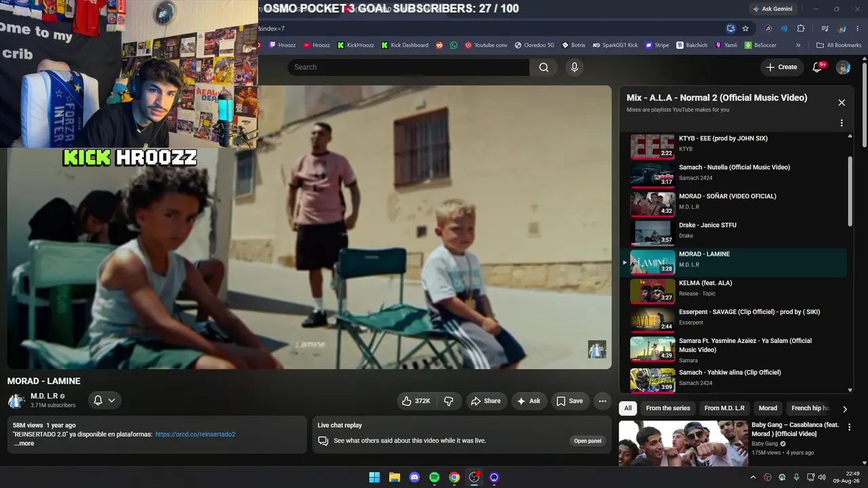
Task: Select the Morad filter chip
Action: click(768, 408)
